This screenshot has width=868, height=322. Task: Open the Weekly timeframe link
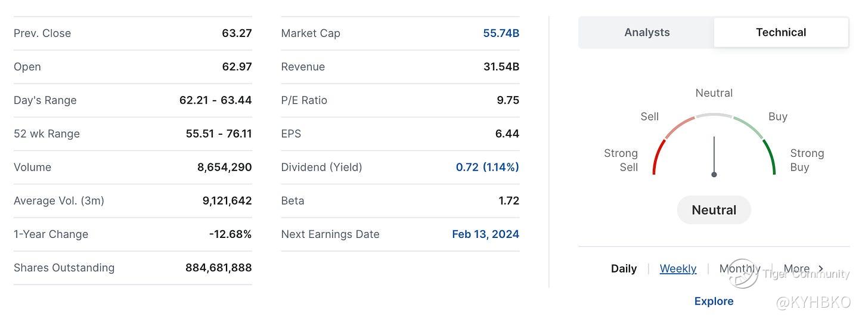click(x=678, y=269)
